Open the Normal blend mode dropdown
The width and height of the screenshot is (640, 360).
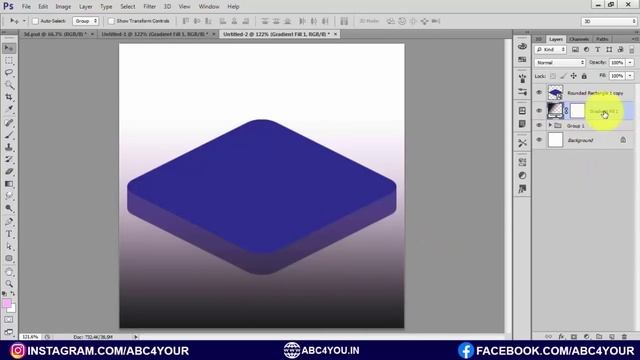[x=560, y=62]
